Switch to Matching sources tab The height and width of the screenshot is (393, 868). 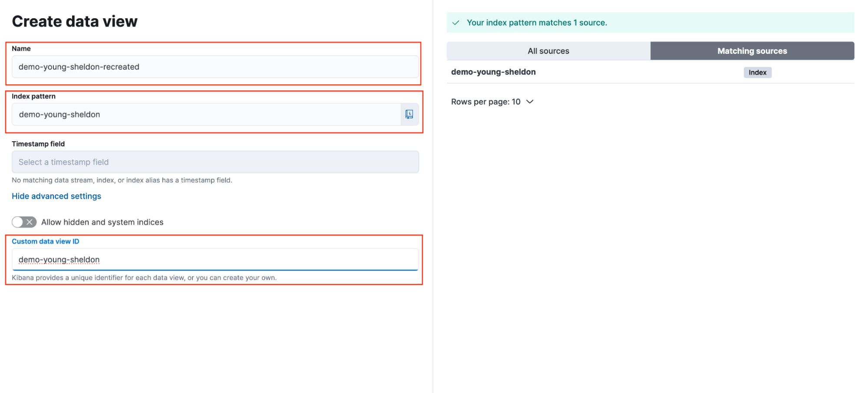pos(752,51)
